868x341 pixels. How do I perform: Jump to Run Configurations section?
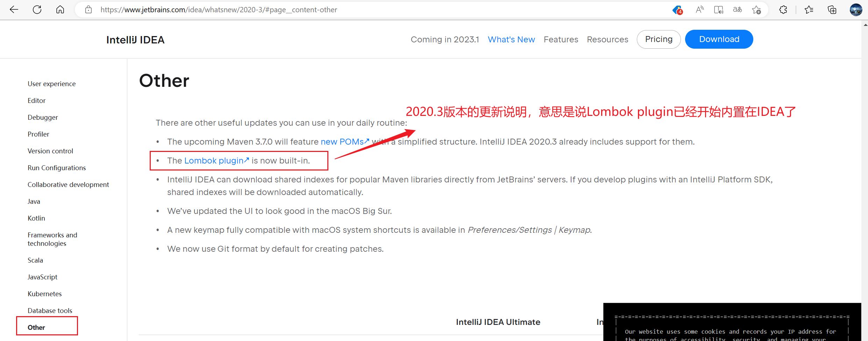click(x=57, y=168)
